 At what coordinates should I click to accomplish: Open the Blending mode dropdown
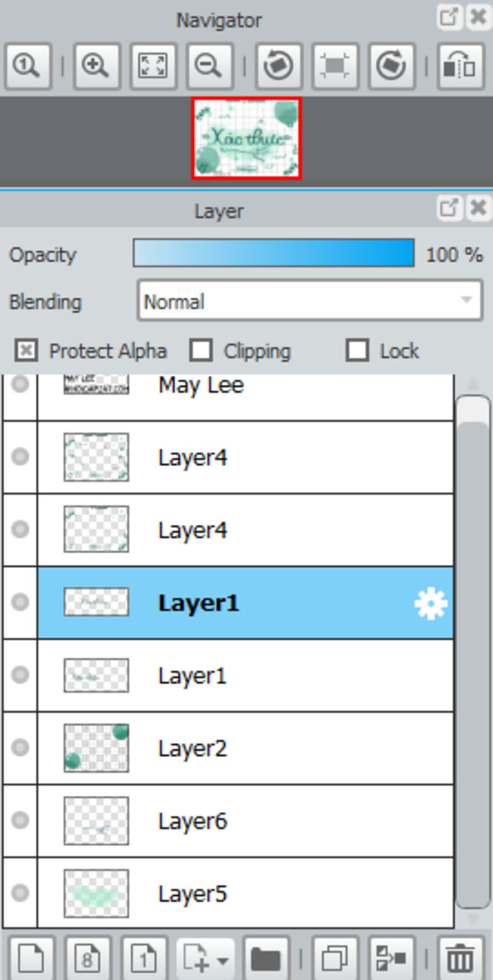pyautogui.click(x=310, y=301)
